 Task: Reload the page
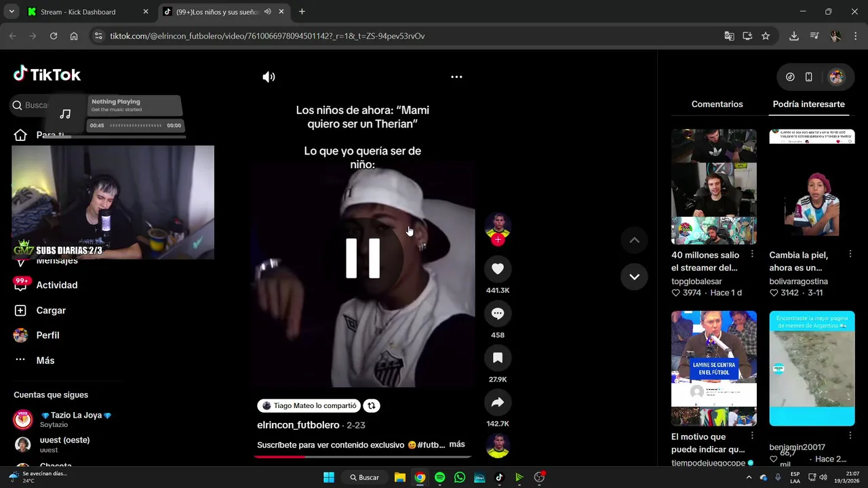(54, 36)
